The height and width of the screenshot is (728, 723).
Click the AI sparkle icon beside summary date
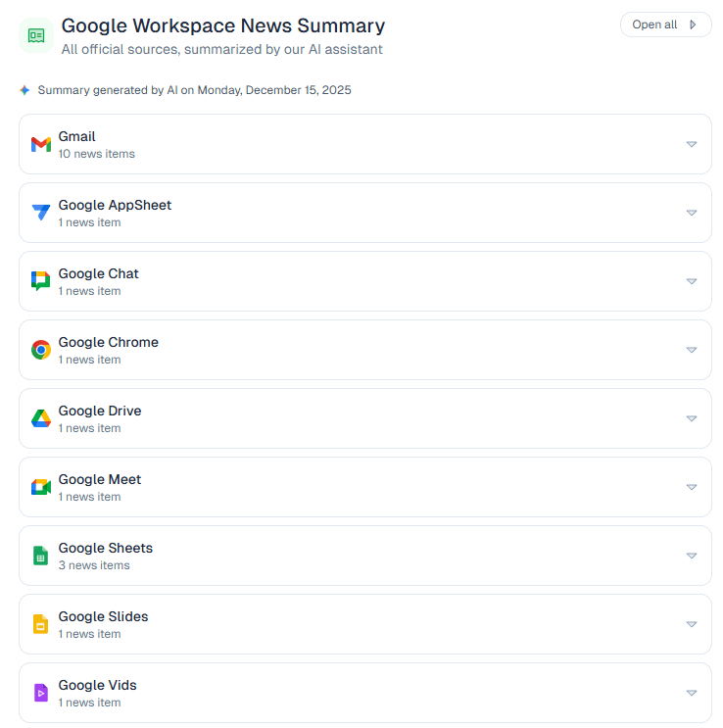(24, 90)
